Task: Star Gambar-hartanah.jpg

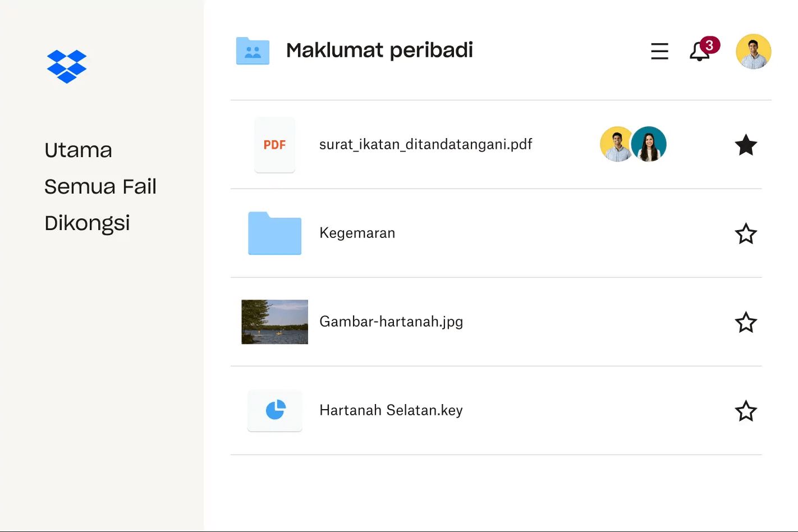Action: [746, 322]
